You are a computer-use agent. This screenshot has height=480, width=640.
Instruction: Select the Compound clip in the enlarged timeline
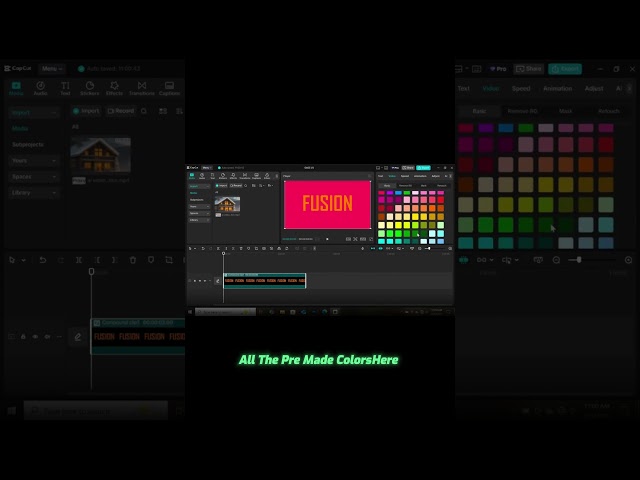[138, 336]
